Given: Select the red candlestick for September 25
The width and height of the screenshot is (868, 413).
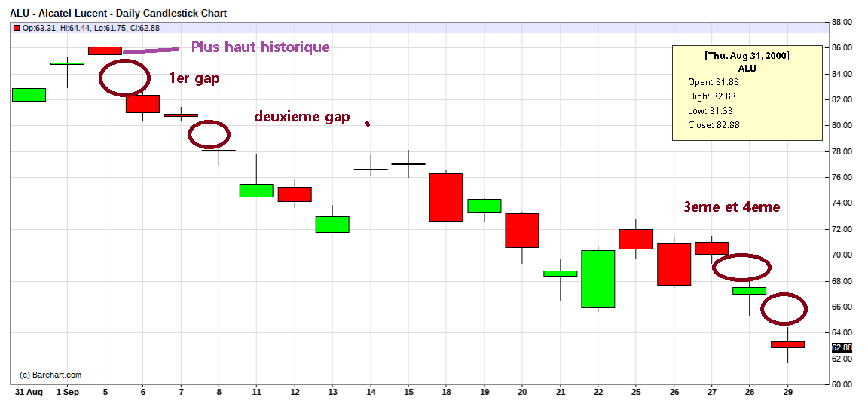Looking at the screenshot, I should (636, 239).
